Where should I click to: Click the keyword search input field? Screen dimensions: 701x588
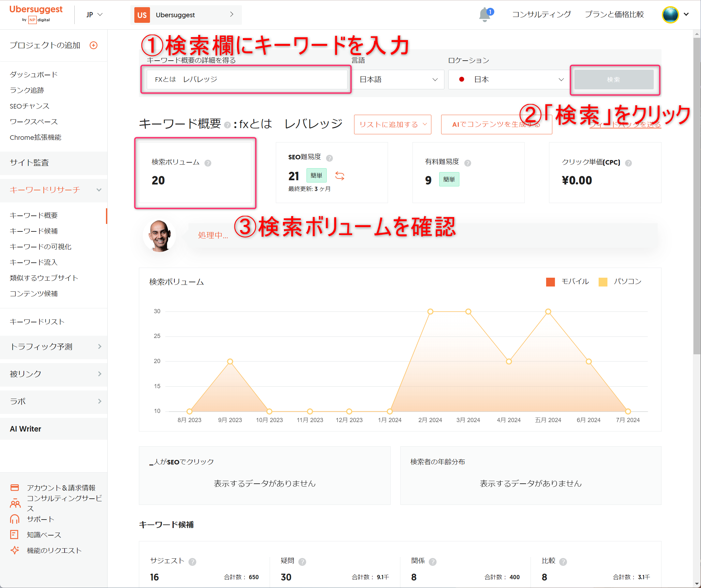point(247,80)
